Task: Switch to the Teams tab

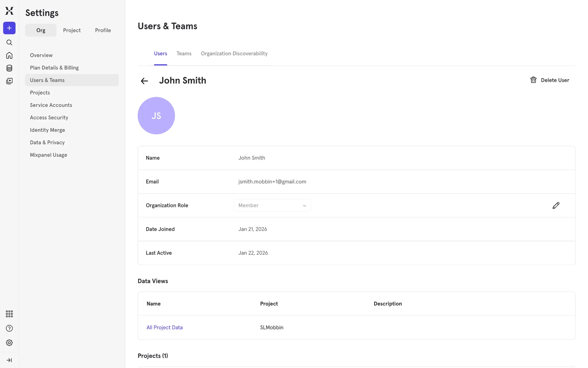Action: (x=184, y=54)
